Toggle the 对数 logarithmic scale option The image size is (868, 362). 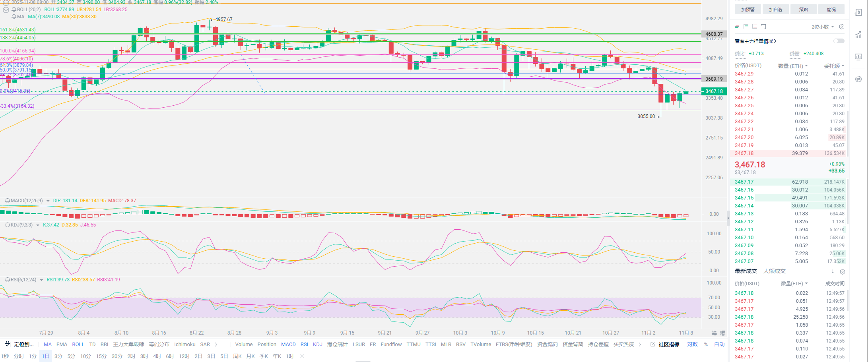[692, 344]
